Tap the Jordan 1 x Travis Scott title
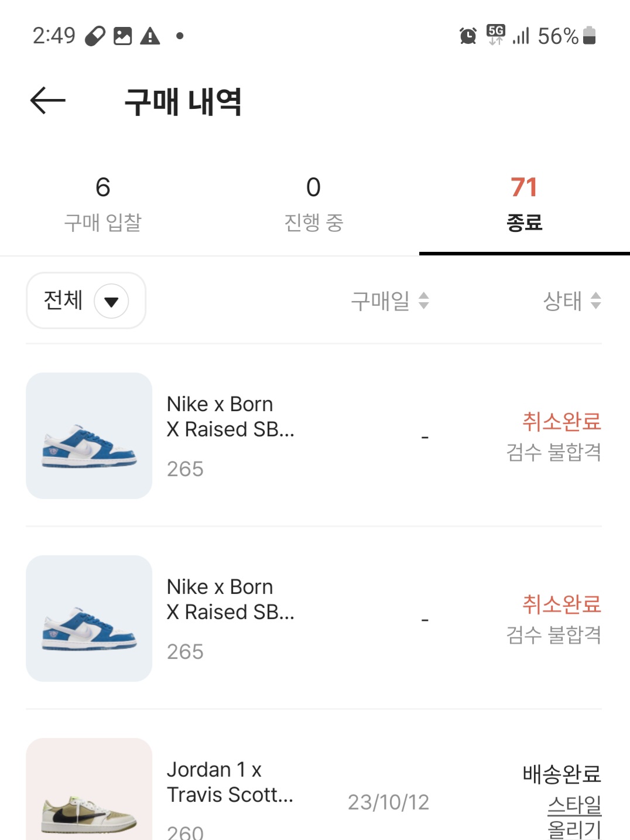Screen dimensions: 630x840 (x=230, y=782)
